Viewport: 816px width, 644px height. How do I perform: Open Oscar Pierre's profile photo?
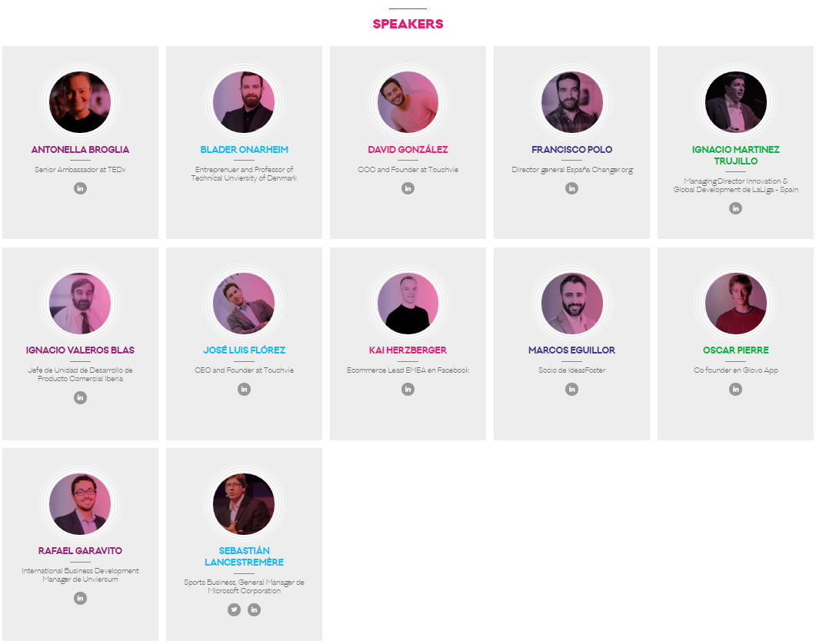coord(735,304)
